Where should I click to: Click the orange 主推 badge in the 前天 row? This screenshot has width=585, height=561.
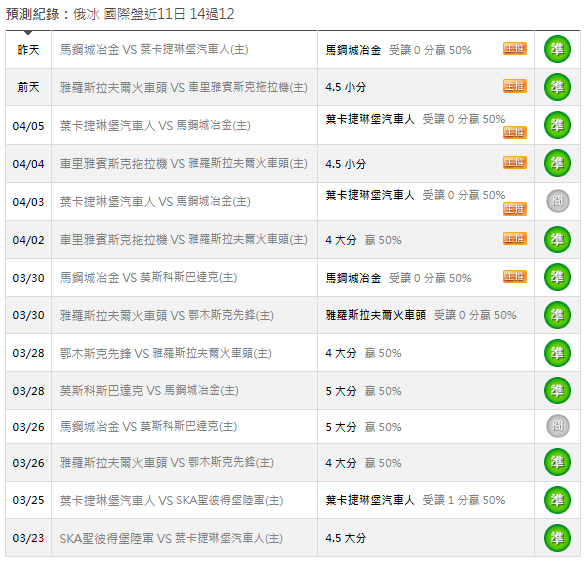pyautogui.click(x=514, y=86)
